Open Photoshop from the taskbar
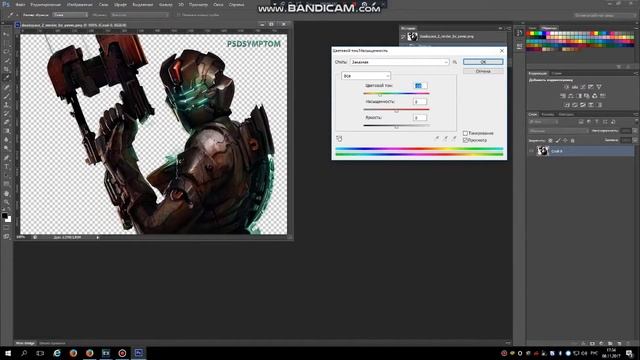This screenshot has width=640, height=360. [x=138, y=353]
